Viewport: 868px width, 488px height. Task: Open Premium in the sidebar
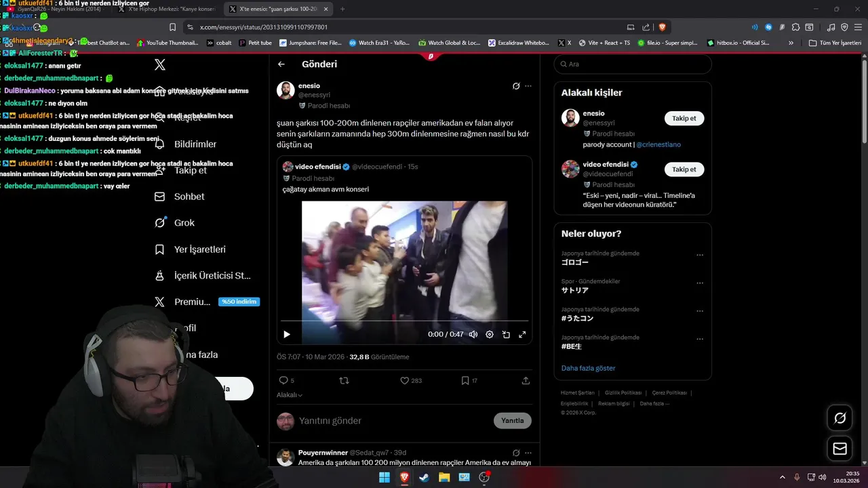(206, 302)
